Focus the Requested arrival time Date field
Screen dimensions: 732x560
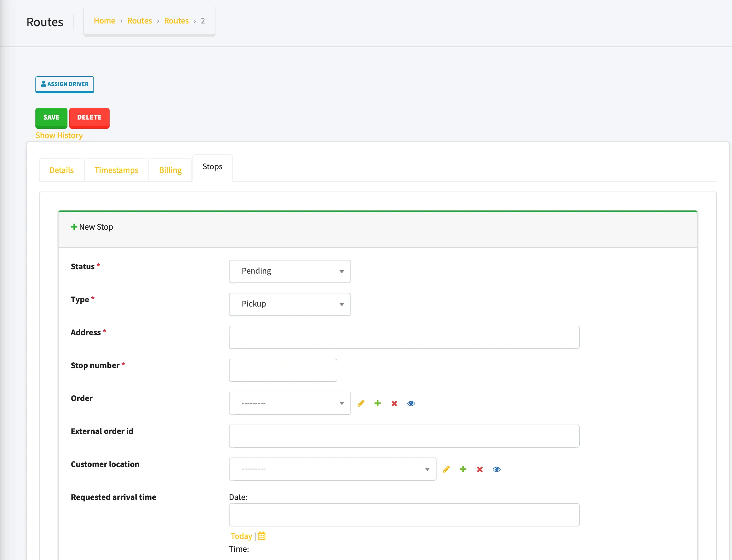tap(404, 515)
